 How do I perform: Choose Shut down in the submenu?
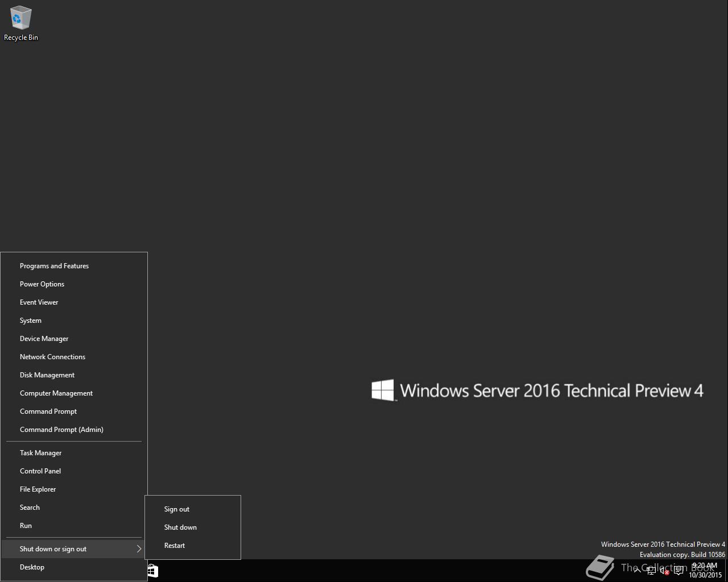[x=193, y=527]
